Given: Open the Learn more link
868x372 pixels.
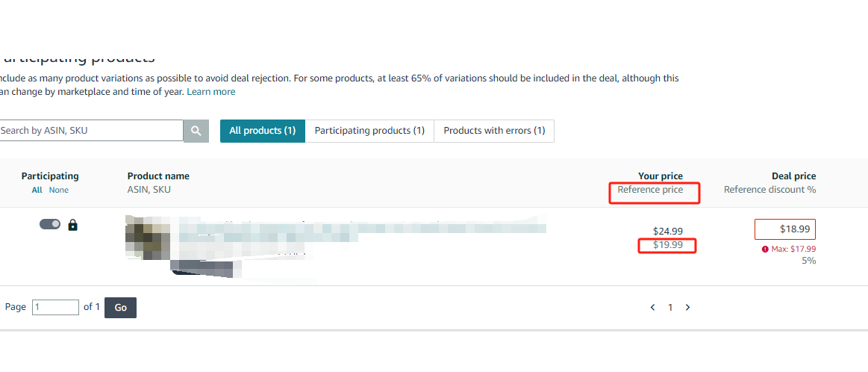Looking at the screenshot, I should [x=211, y=91].
